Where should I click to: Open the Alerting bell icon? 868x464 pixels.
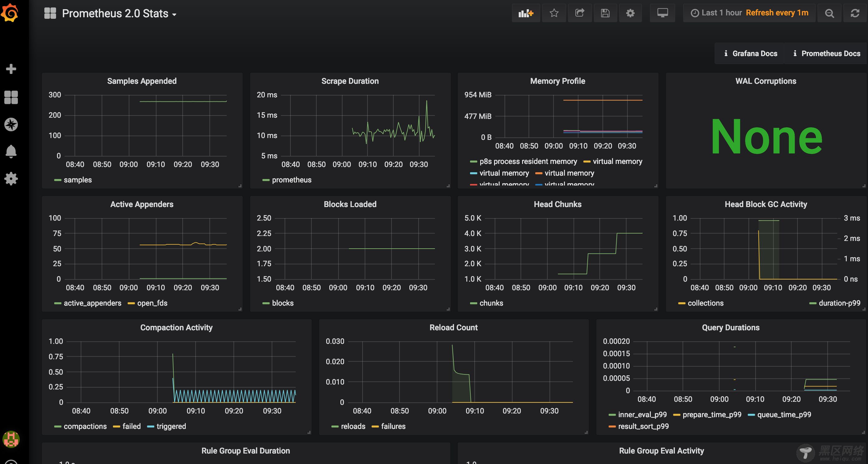[x=11, y=152]
